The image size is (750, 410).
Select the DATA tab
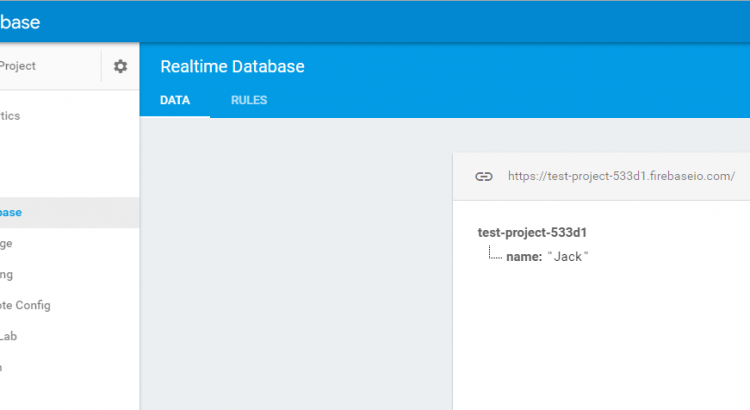pyautogui.click(x=175, y=100)
